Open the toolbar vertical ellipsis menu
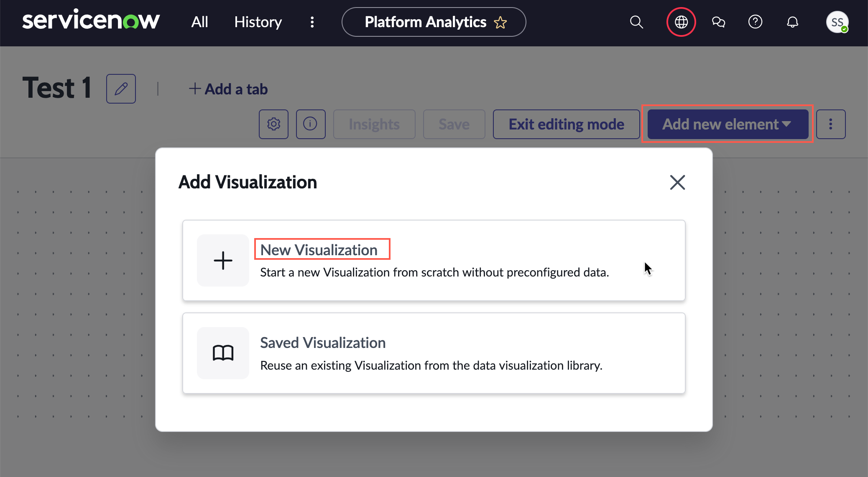Viewport: 868px width, 477px height. click(x=831, y=124)
